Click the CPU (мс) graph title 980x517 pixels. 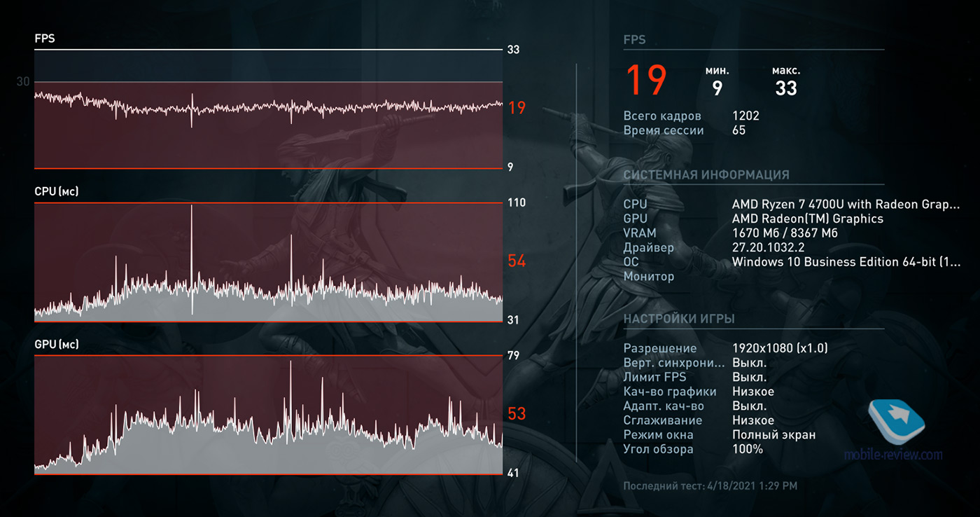coord(57,192)
